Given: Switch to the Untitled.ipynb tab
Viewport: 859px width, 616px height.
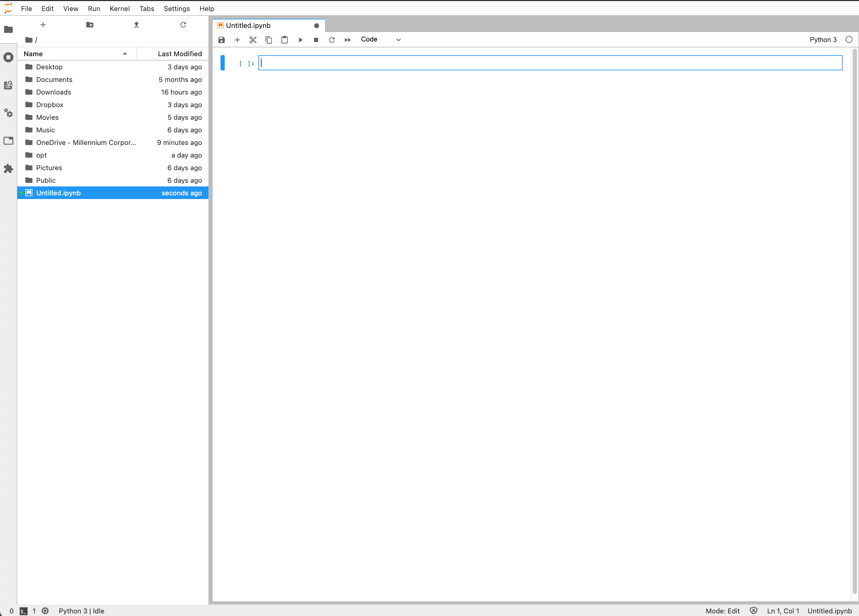Looking at the screenshot, I should [x=248, y=25].
